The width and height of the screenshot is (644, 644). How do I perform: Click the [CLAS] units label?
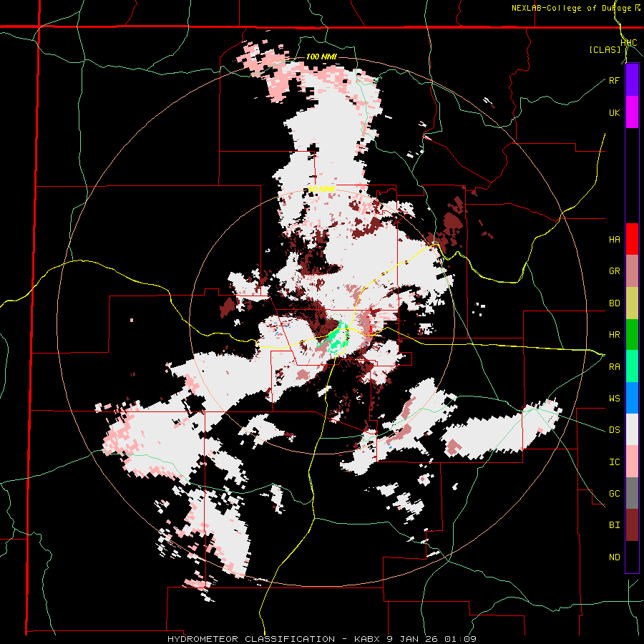click(605, 49)
